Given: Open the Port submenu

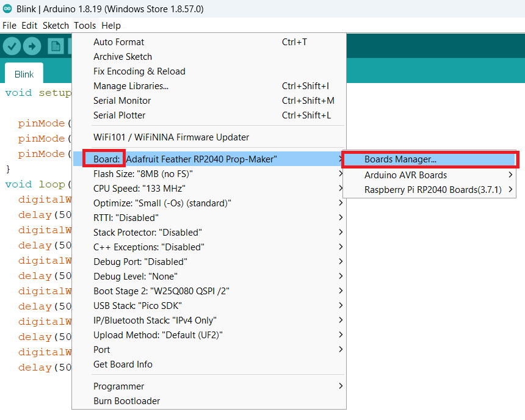Looking at the screenshot, I should pos(102,350).
